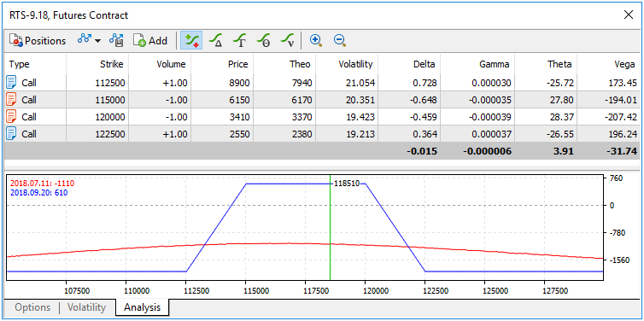The height and width of the screenshot is (321, 644).
Task: Switch to the Volatility tab
Action: 86,307
